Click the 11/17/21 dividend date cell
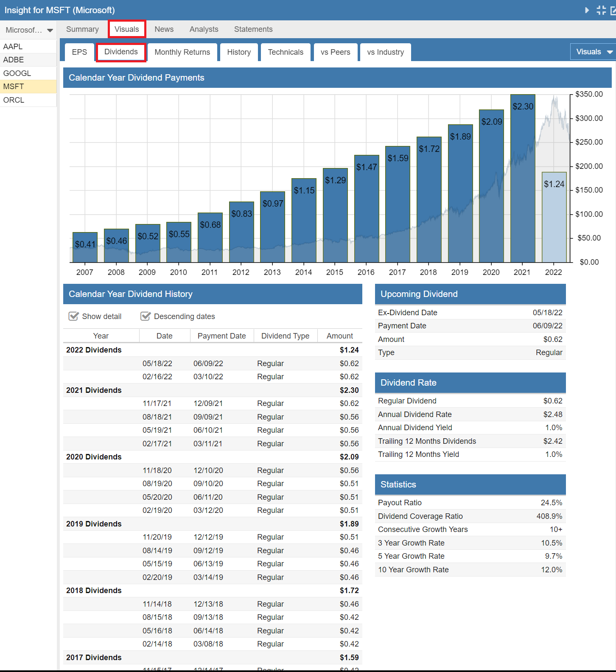Screen dimensions: 616x672 [157, 403]
